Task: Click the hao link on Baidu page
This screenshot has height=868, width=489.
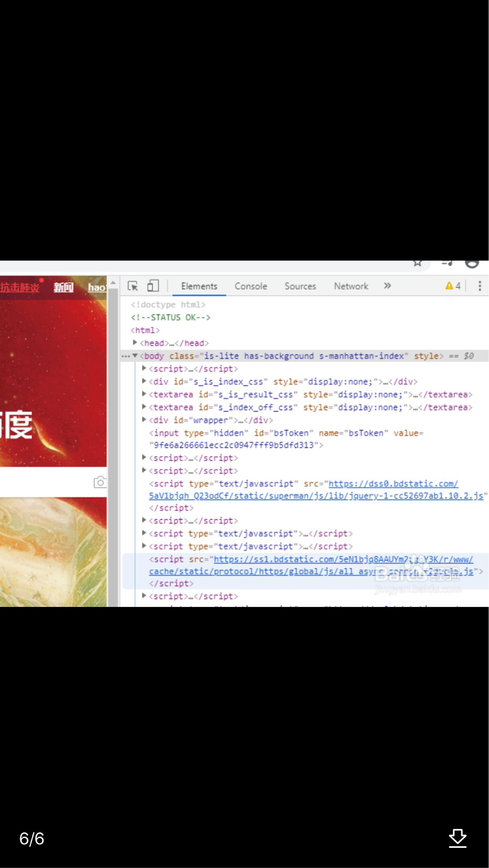Action: click(x=97, y=287)
